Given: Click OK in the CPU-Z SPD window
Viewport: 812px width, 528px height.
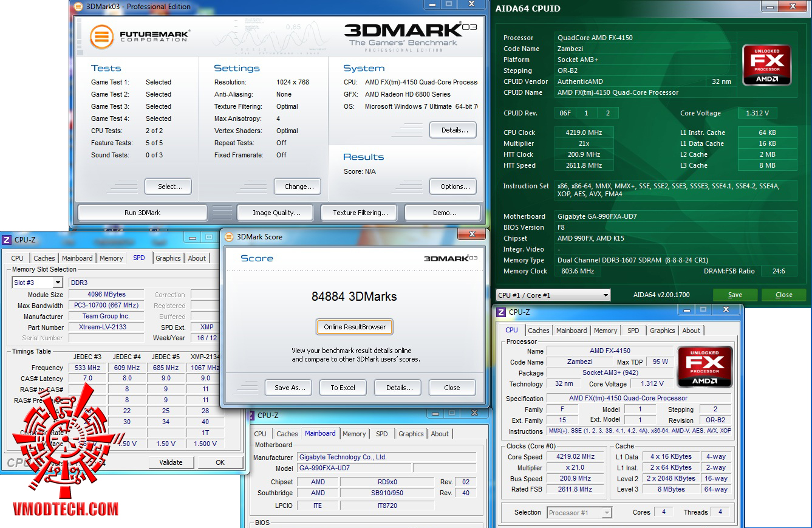Looking at the screenshot, I should coord(220,462).
